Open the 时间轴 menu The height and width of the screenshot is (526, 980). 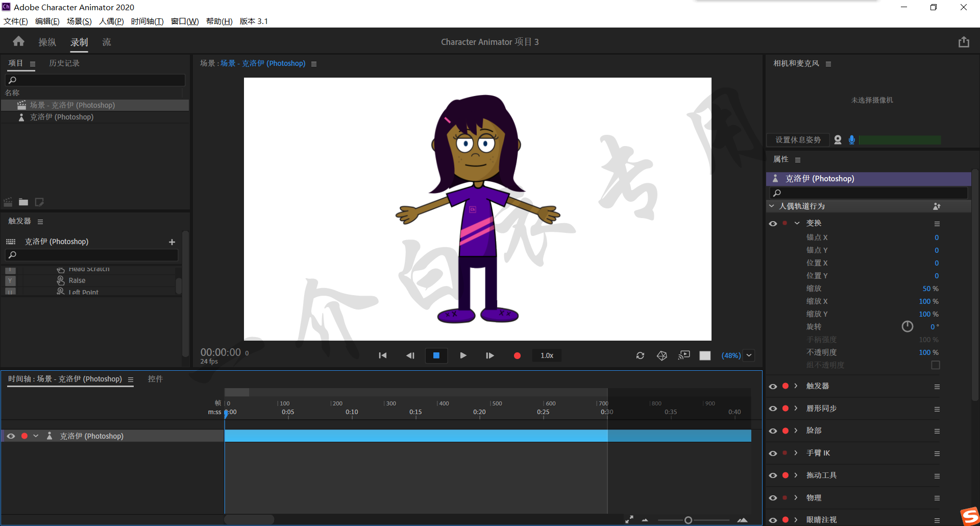pos(148,21)
